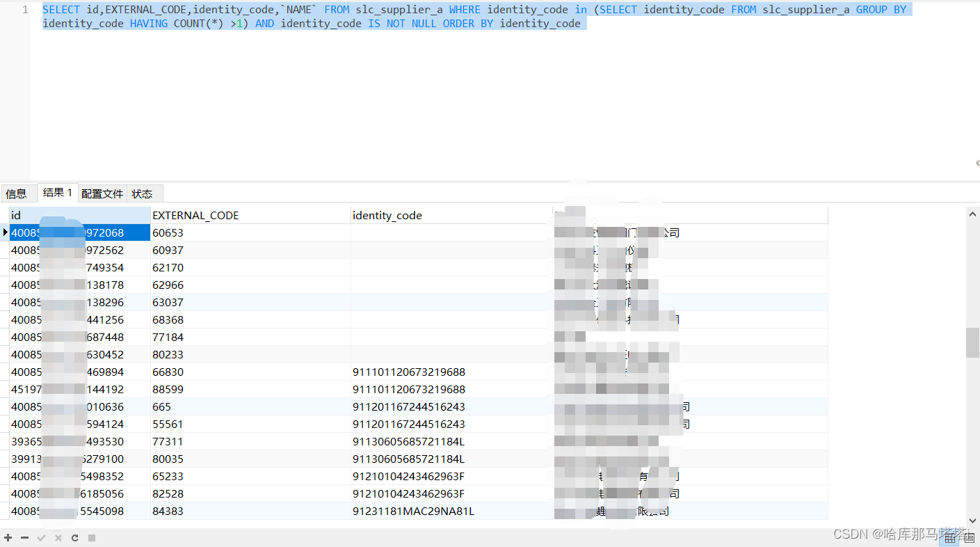This screenshot has height=547, width=980.
Task: Discard edits using the X icon
Action: coord(58,537)
